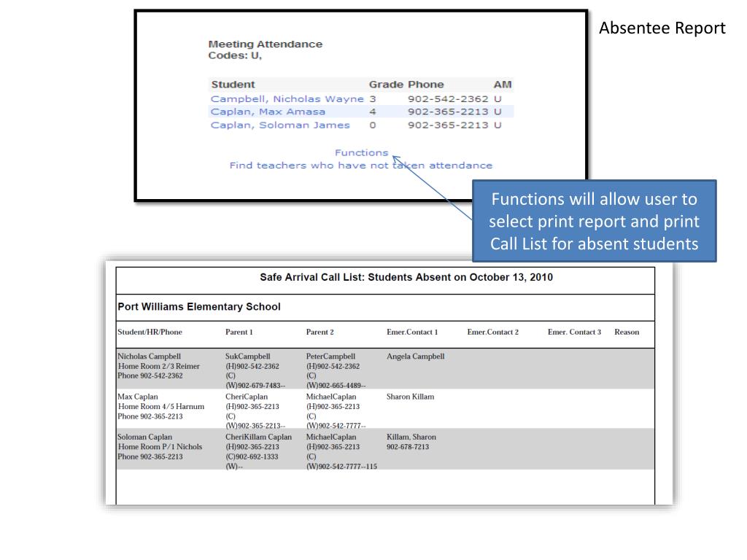Select the Grade column header
This screenshot has height=560, width=747.
coord(386,85)
